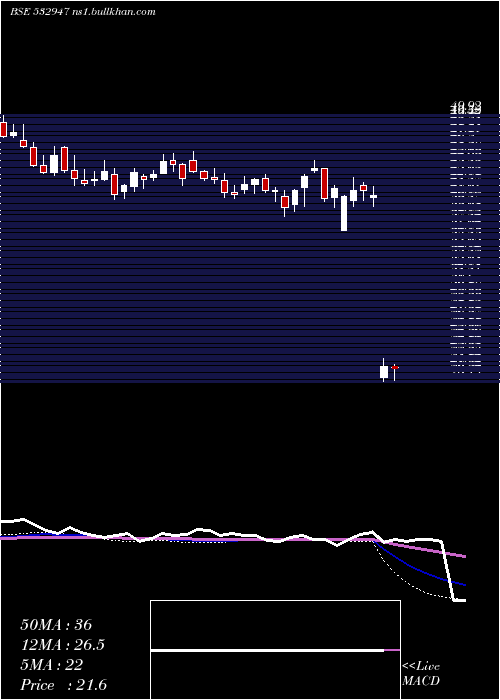This screenshot has height=700, width=500.
Task: Click the MACD histogram box
Action: (x=275, y=650)
